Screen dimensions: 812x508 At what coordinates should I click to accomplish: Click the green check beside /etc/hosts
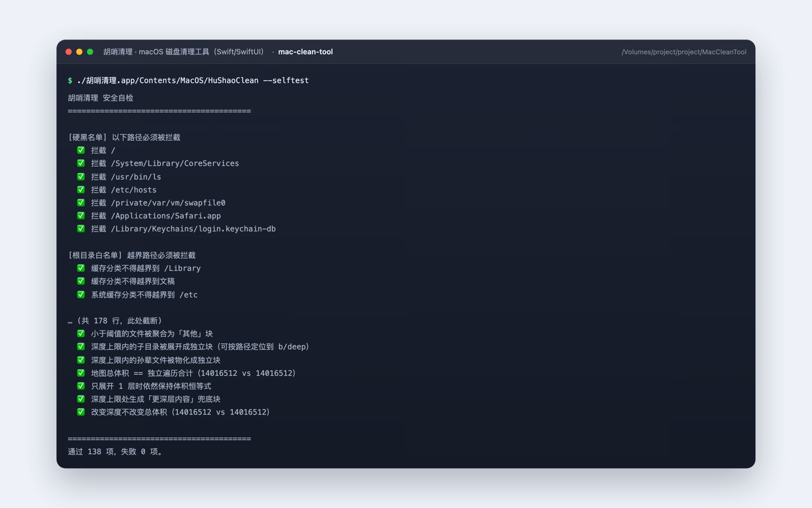point(81,190)
